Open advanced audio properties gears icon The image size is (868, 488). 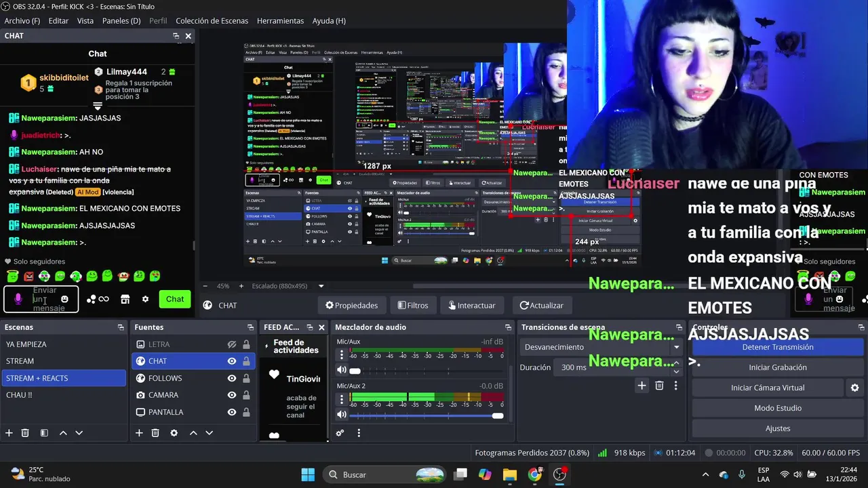click(340, 433)
